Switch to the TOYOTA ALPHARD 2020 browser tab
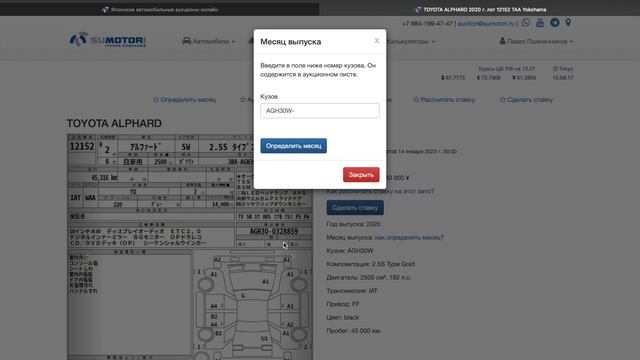Viewport: 640px width, 360px height. tap(480, 9)
